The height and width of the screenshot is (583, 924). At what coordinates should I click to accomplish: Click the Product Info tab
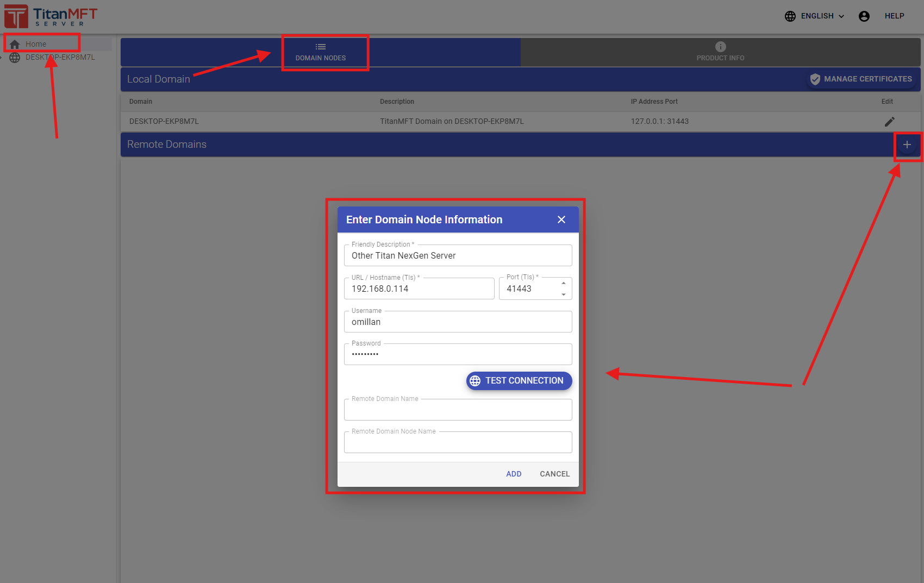pyautogui.click(x=720, y=52)
